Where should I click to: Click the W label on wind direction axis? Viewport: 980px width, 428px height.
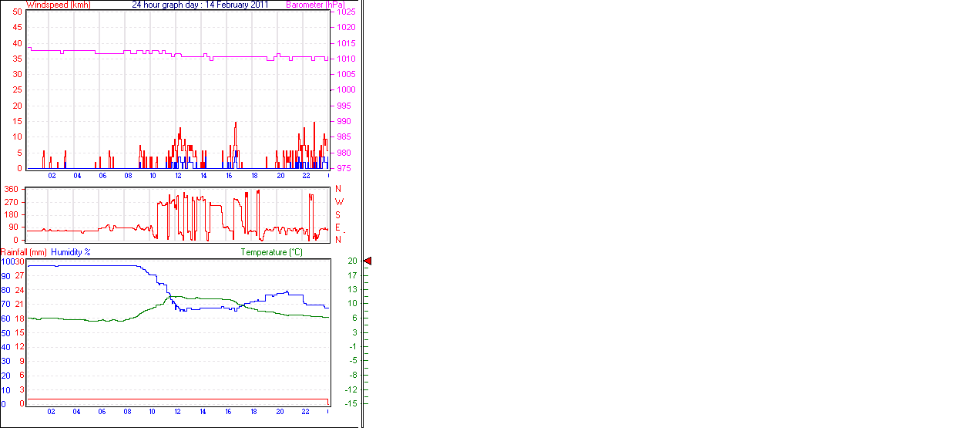pos(338,202)
